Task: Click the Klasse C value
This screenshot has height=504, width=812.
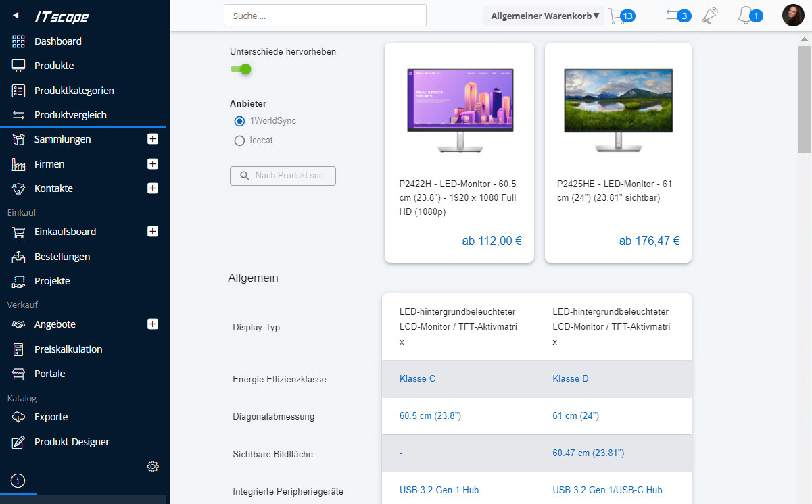Action: click(417, 378)
